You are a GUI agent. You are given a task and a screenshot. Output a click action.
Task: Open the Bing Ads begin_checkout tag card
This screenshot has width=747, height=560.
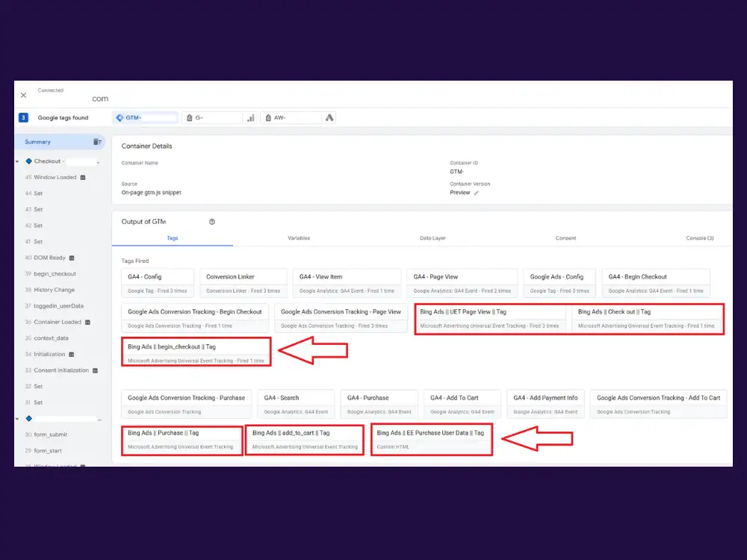click(x=196, y=352)
